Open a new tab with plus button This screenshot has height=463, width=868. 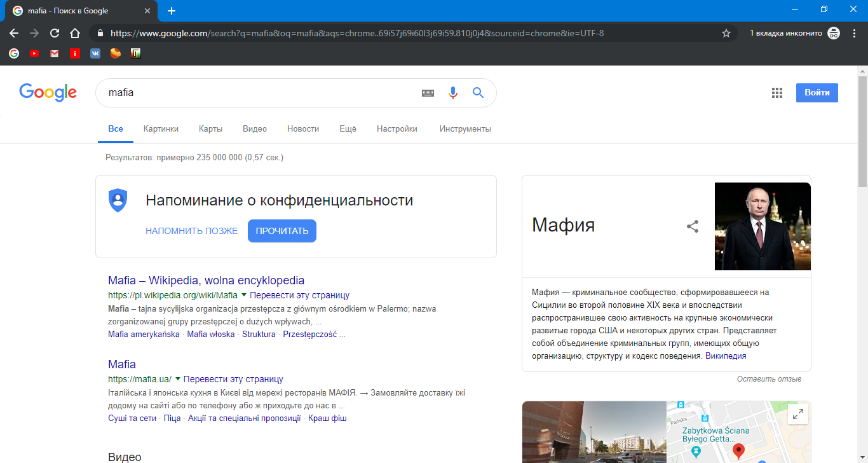point(172,11)
